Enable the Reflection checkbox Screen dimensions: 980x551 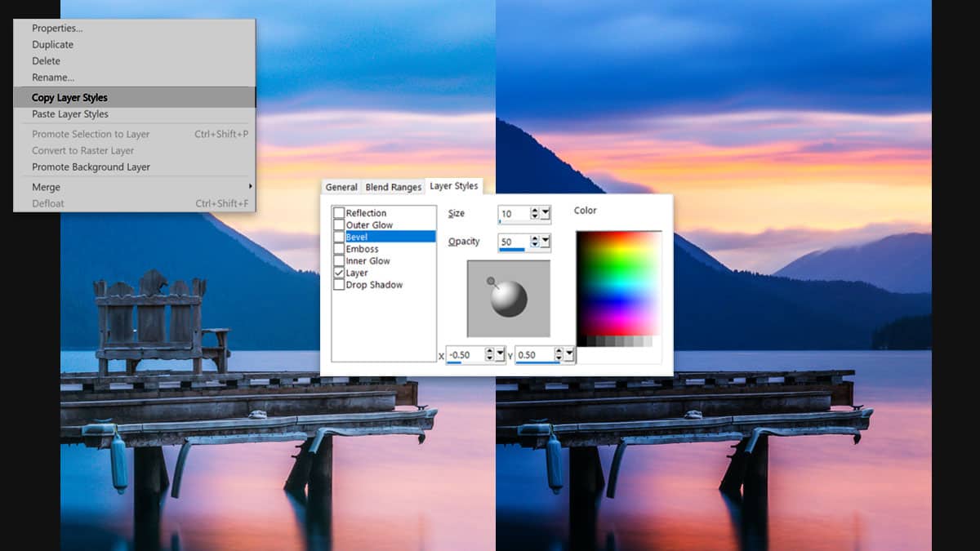(x=339, y=213)
